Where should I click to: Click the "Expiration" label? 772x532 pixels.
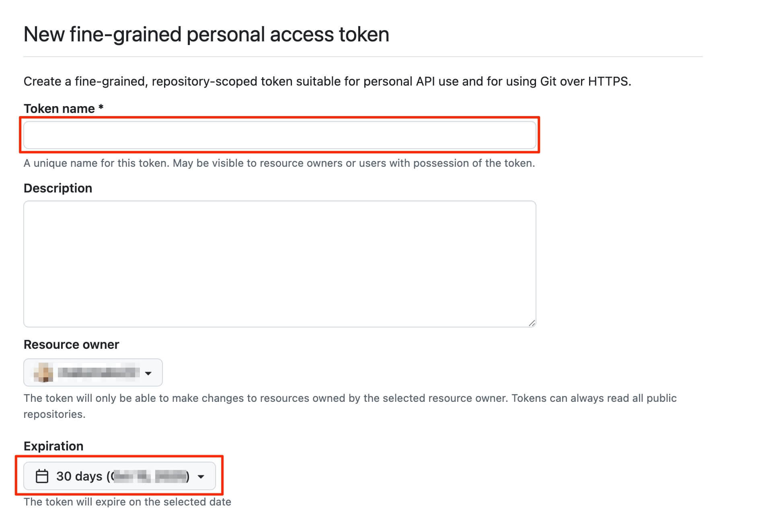click(53, 446)
